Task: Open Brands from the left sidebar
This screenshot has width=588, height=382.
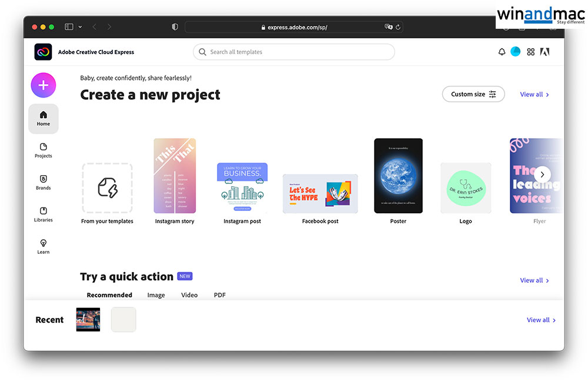Action: 44,182
